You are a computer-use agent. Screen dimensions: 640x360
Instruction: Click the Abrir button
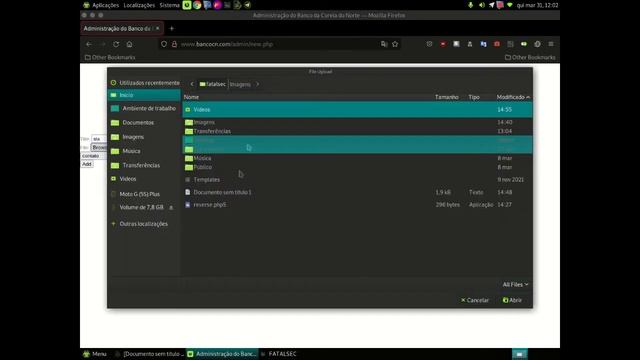point(512,300)
